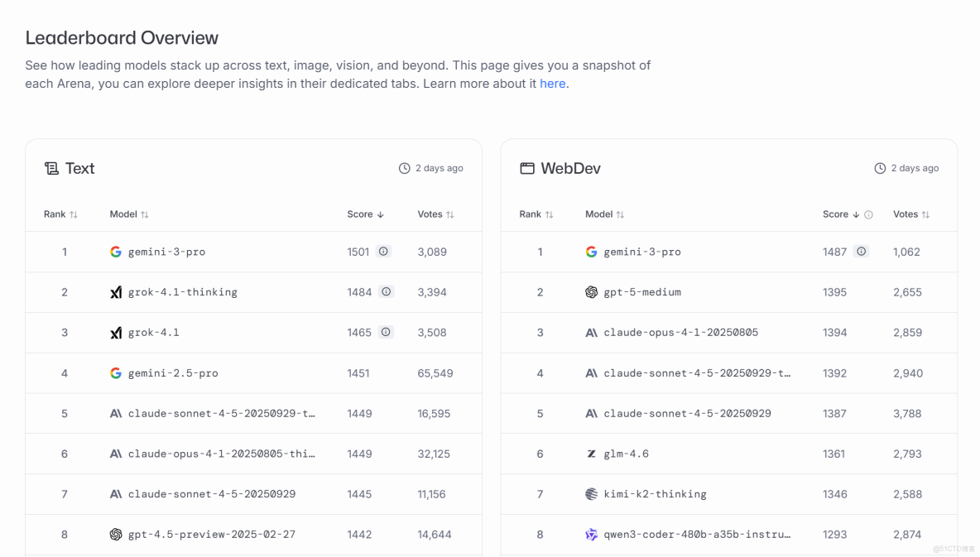
Task: Click OpenAI logo beside gpt-5-medium
Action: tap(591, 292)
